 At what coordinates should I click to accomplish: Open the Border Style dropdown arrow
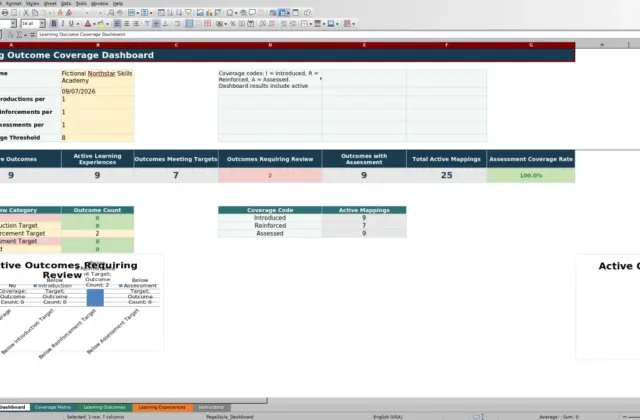pos(324,24)
